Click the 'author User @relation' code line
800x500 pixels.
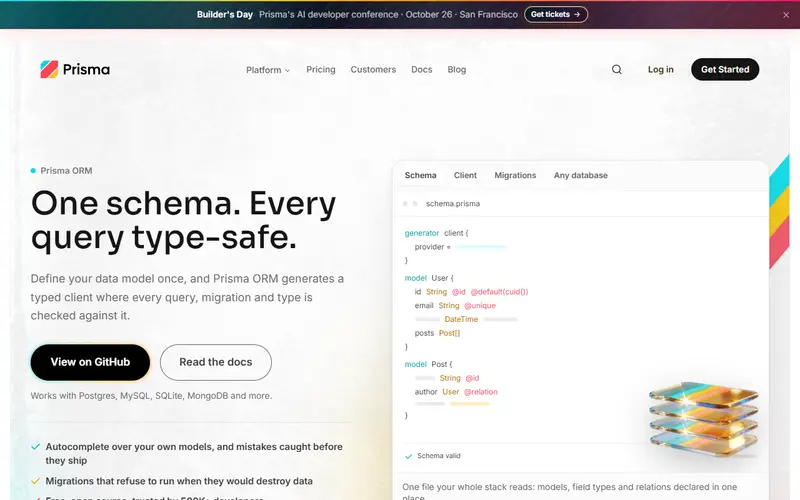tap(456, 392)
